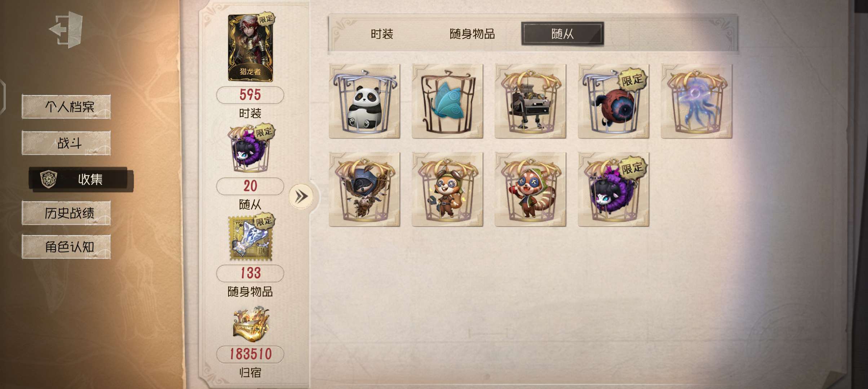868x389 pixels.
Task: Select the purple jellyfish pet
Action: point(696,101)
